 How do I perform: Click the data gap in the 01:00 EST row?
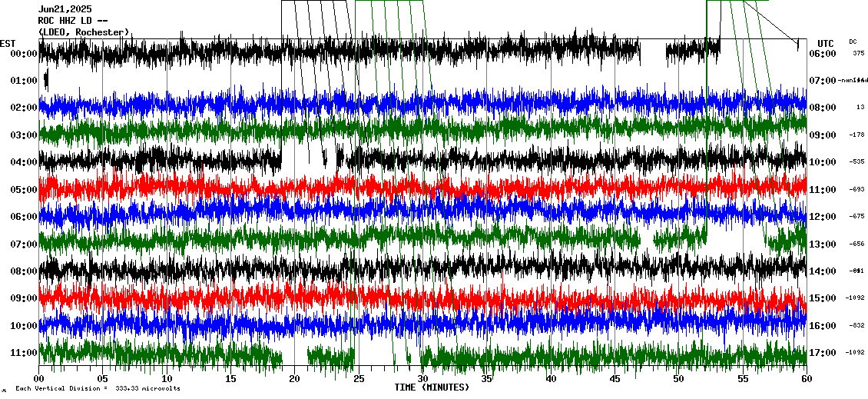coord(384,80)
